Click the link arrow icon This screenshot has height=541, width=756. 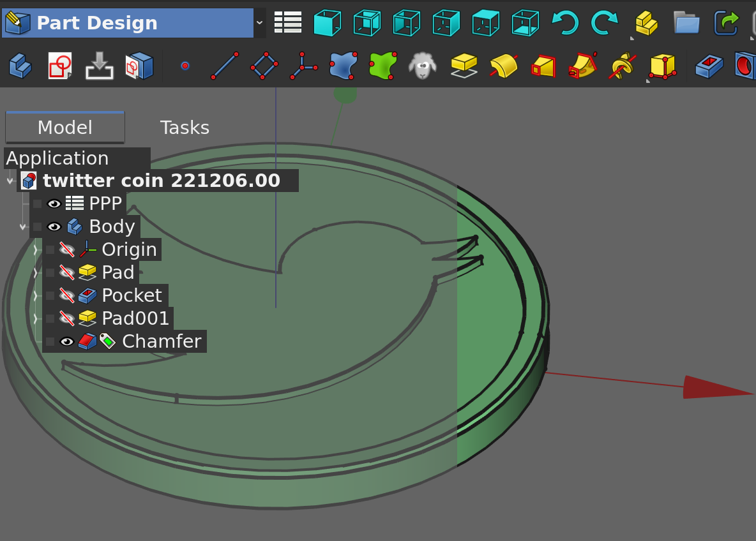coord(726,22)
